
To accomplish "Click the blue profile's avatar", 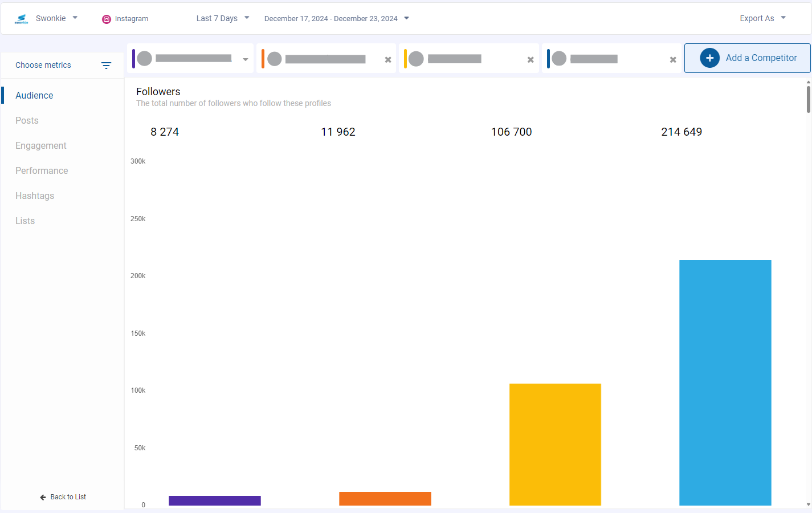I will click(x=559, y=59).
